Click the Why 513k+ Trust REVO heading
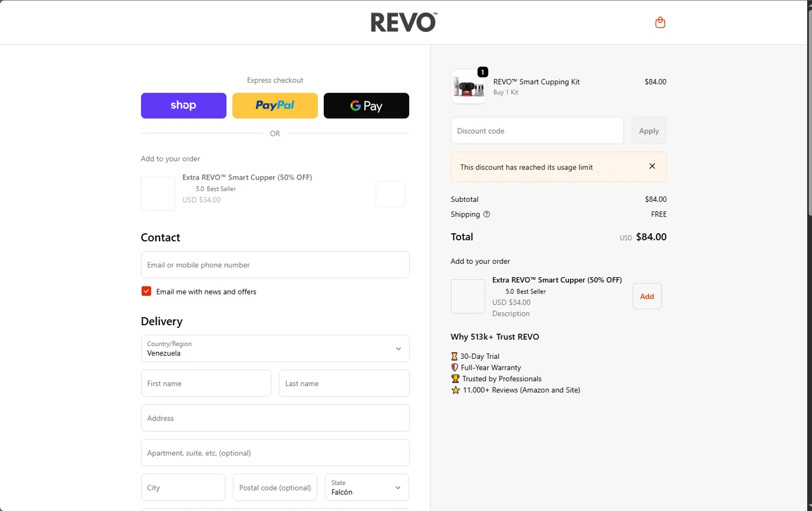The width and height of the screenshot is (812, 511). click(x=495, y=337)
